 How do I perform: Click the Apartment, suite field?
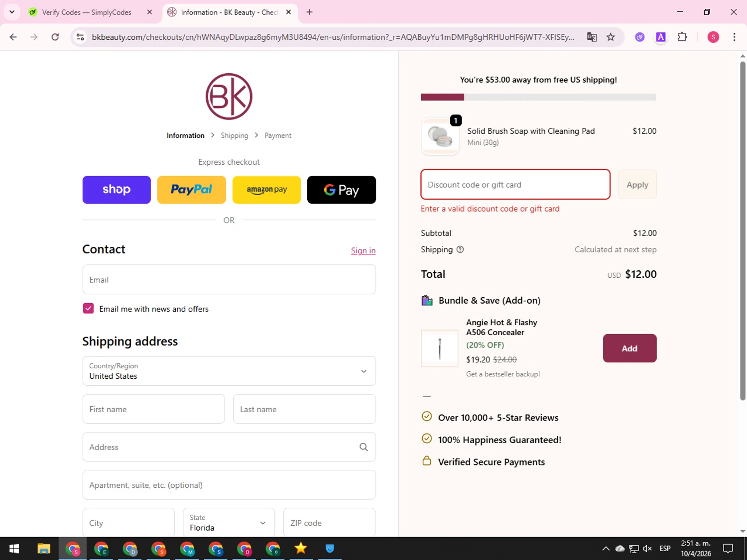click(229, 485)
